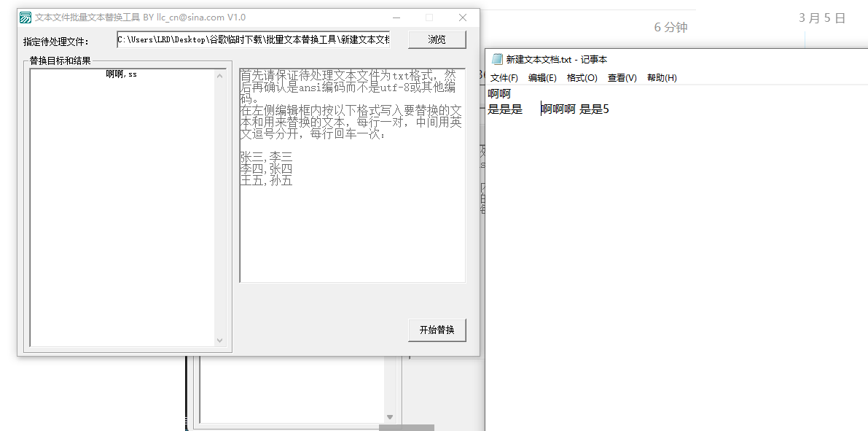
Task: Click the batch replace tool's title bar icon
Action: [26, 18]
